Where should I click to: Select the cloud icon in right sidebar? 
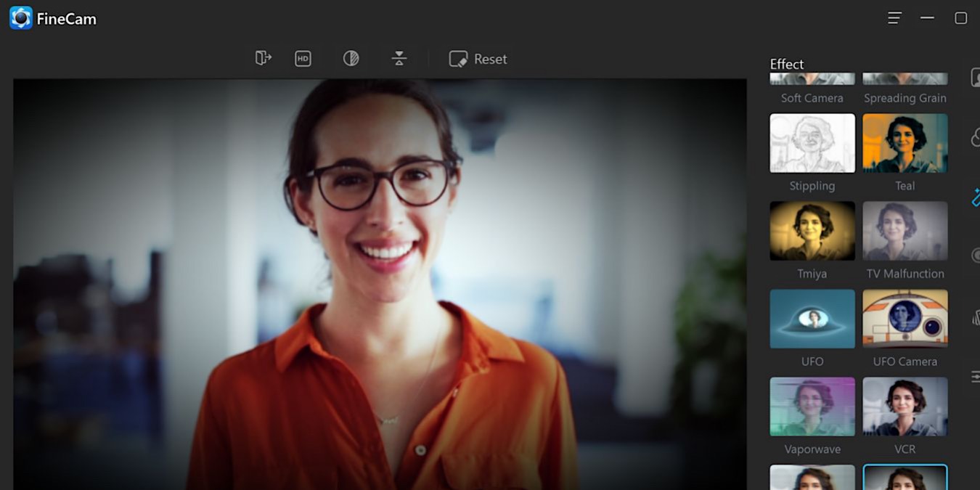[x=976, y=136]
